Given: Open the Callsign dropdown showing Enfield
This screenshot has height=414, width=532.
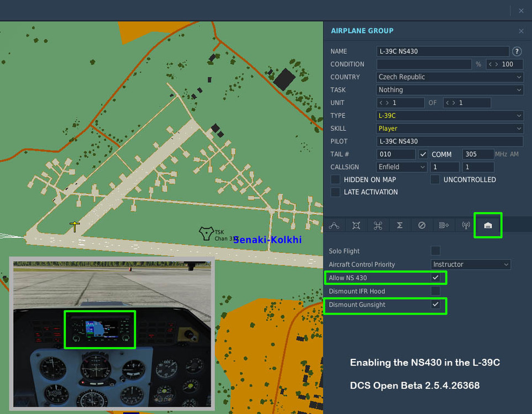Looking at the screenshot, I should [x=402, y=167].
